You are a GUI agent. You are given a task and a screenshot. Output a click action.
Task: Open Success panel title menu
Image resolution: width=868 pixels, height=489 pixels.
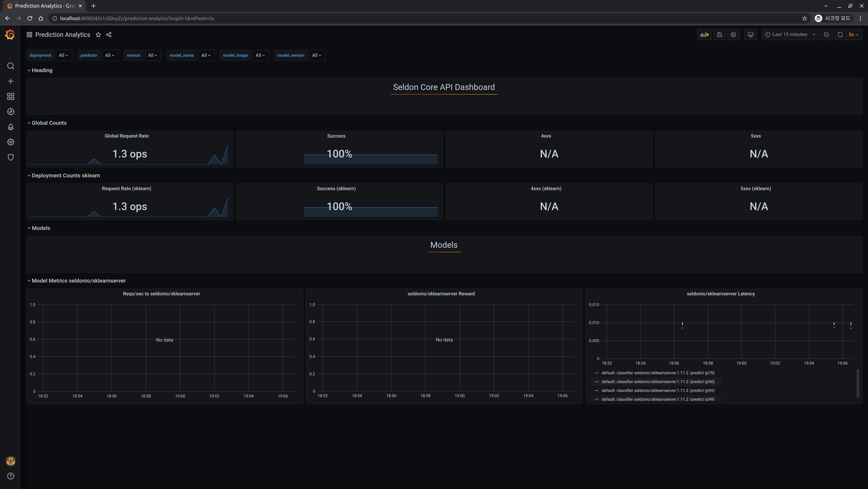tap(336, 136)
